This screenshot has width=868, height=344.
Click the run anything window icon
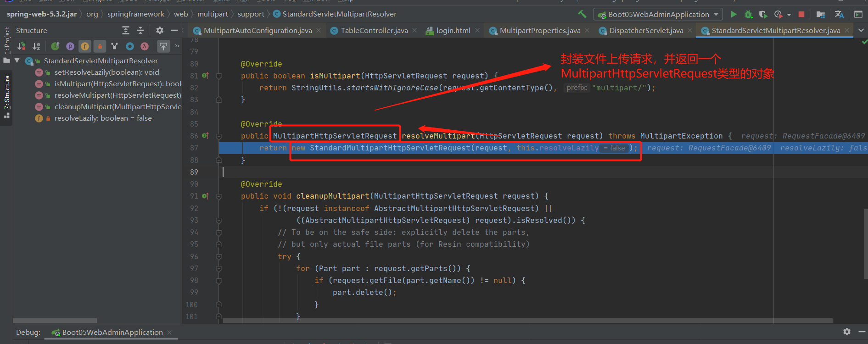pos(858,14)
